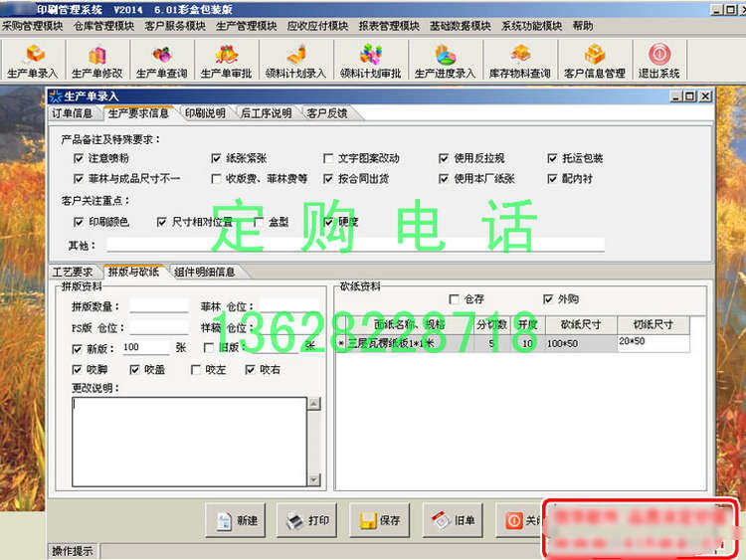Toggle 菲林与成品尺寸不一 checkbox
Viewport: 746px width, 560px height.
pyautogui.click(x=79, y=179)
